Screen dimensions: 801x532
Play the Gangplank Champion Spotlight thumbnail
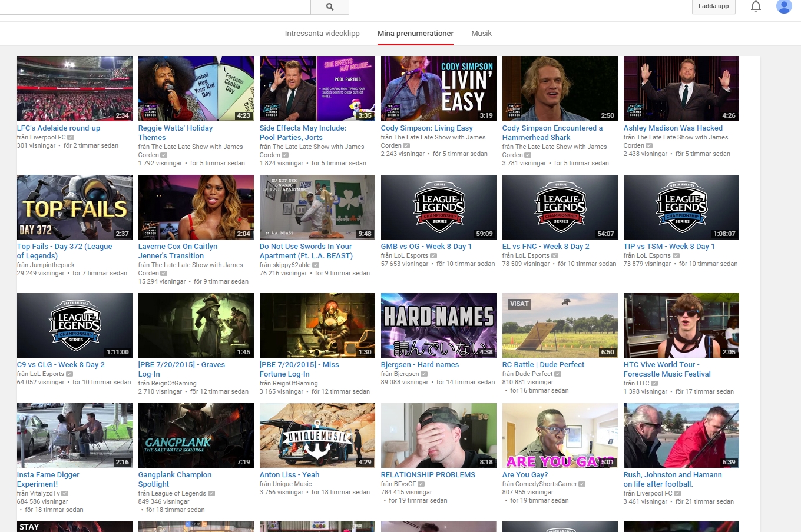pos(196,435)
